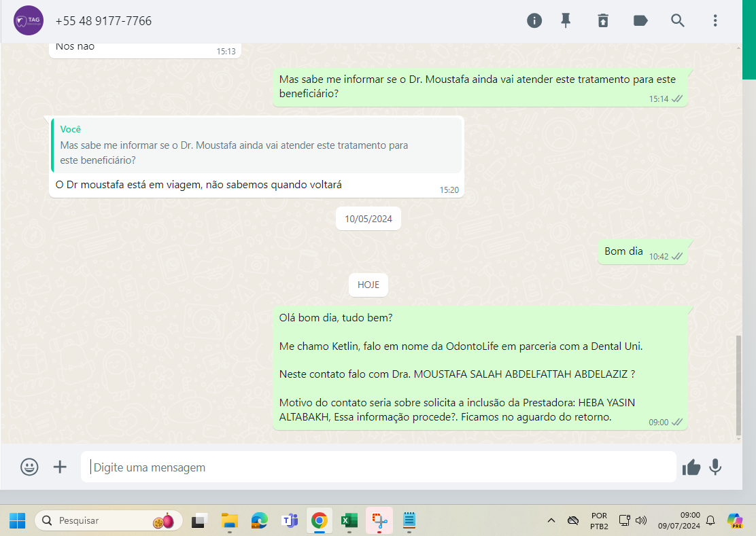Image resolution: width=756 pixels, height=536 pixels.
Task: Open the volume tray icon
Action: pos(641,520)
